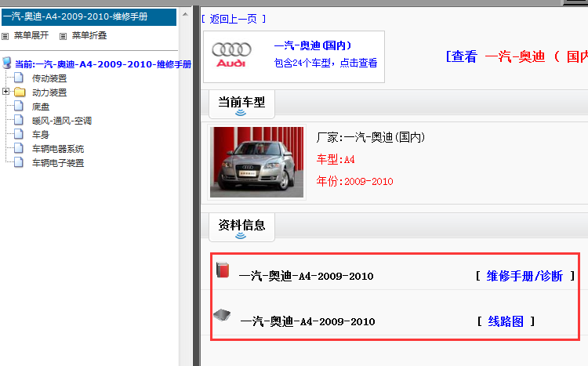This screenshot has width=588, height=366.
Task: Open the 底盘 tree entry
Action: pyautogui.click(x=41, y=107)
